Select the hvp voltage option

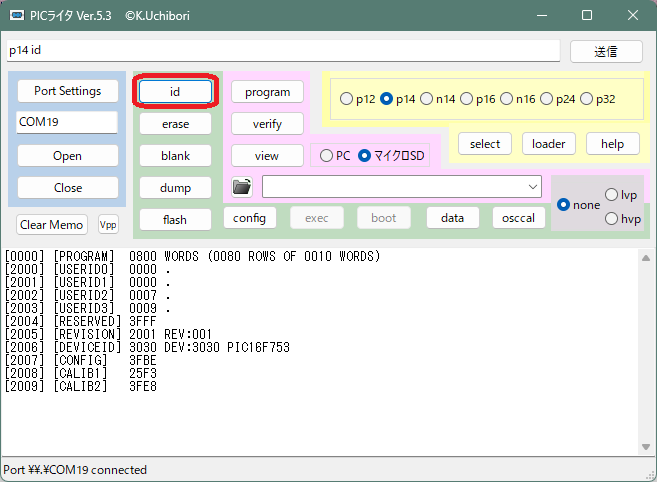click(612, 218)
